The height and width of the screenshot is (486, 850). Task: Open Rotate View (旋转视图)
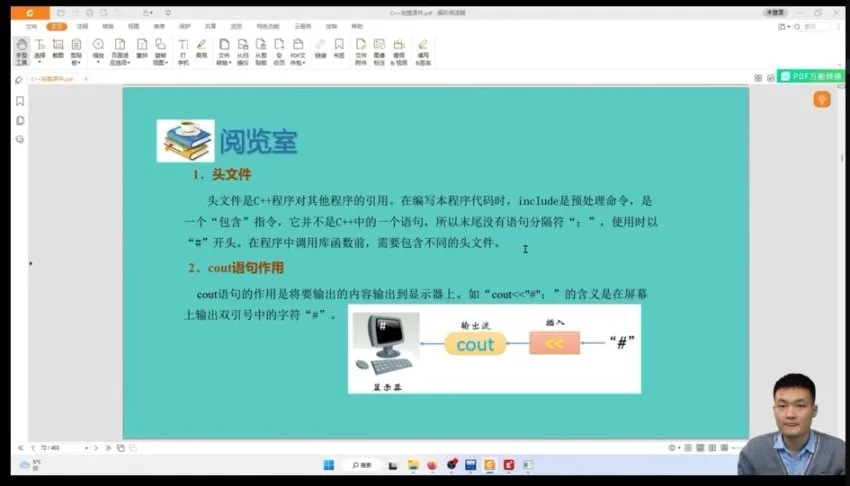160,51
